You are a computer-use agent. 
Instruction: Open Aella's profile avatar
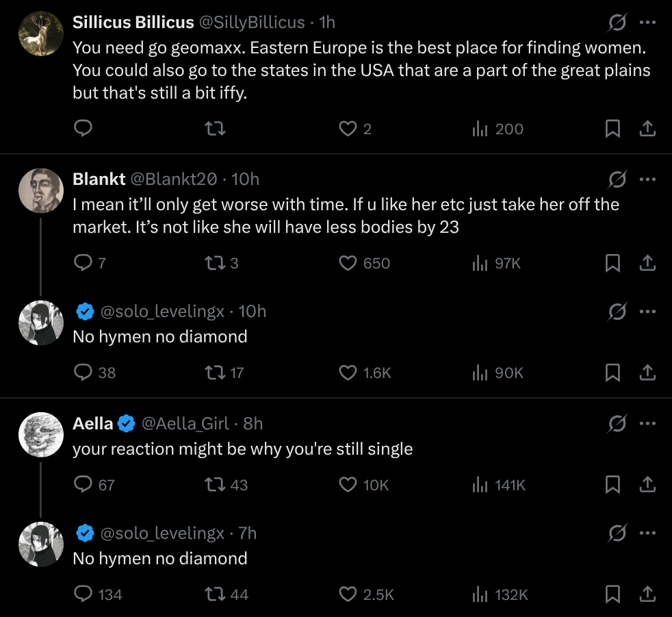pos(40,434)
